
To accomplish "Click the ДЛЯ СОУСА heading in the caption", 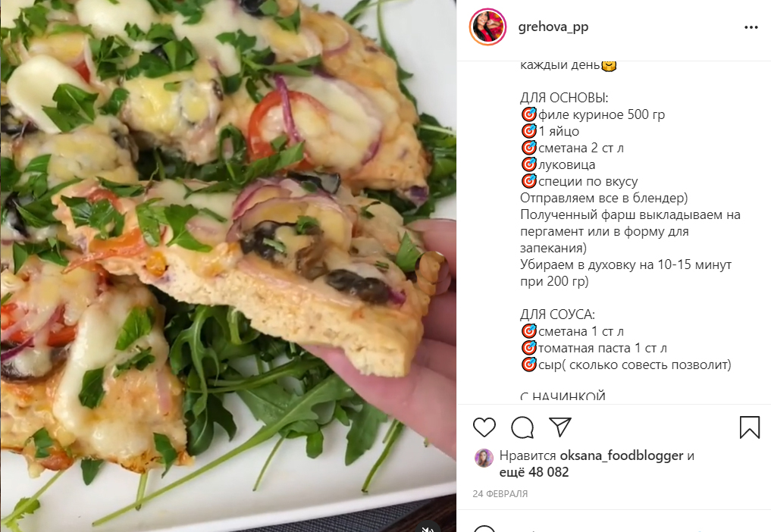I will coord(558,315).
